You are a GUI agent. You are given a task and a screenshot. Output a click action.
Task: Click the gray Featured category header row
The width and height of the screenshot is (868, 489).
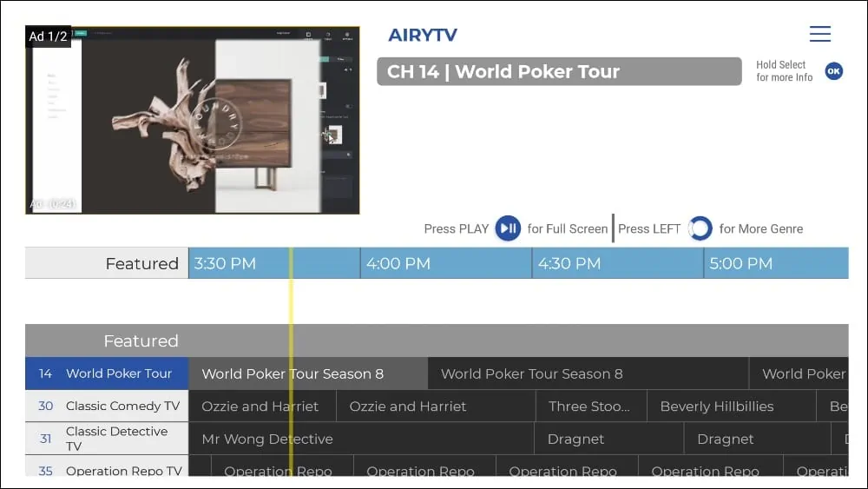(x=437, y=340)
